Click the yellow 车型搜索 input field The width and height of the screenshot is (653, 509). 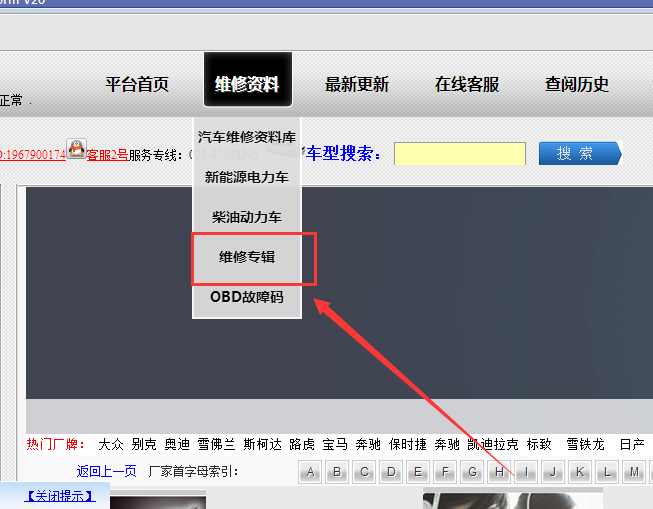pyautogui.click(x=460, y=154)
